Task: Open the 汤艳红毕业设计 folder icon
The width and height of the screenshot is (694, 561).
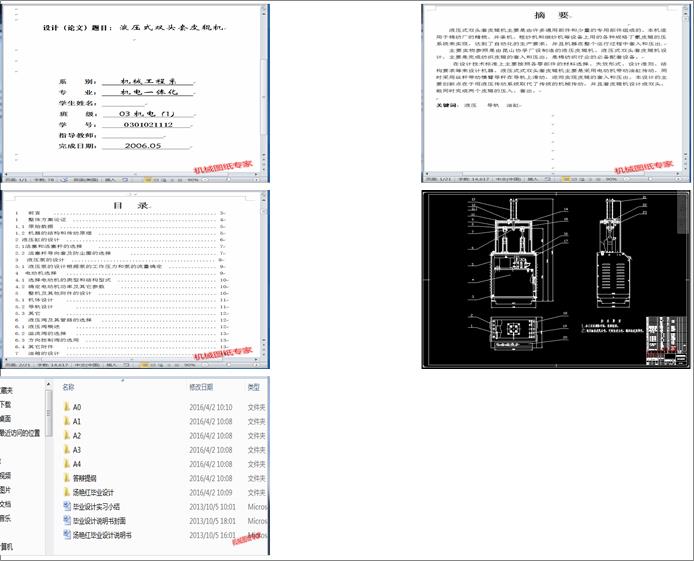Action: [x=66, y=492]
